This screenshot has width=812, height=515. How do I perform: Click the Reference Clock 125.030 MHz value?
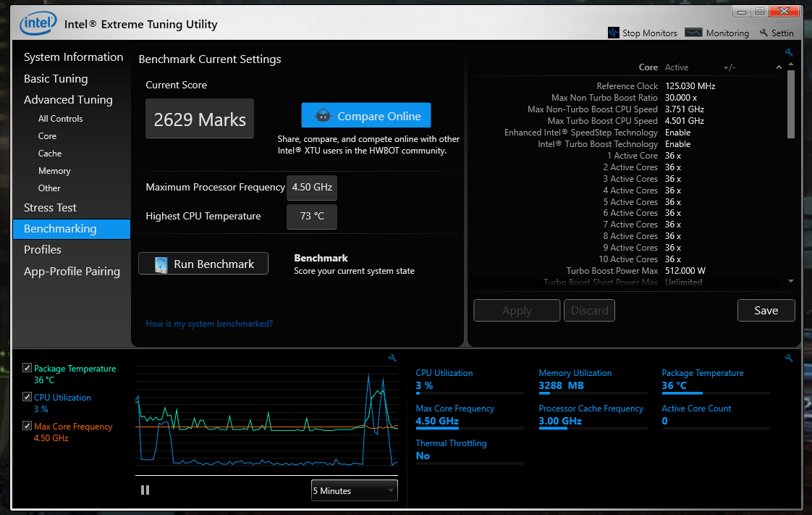click(x=690, y=86)
